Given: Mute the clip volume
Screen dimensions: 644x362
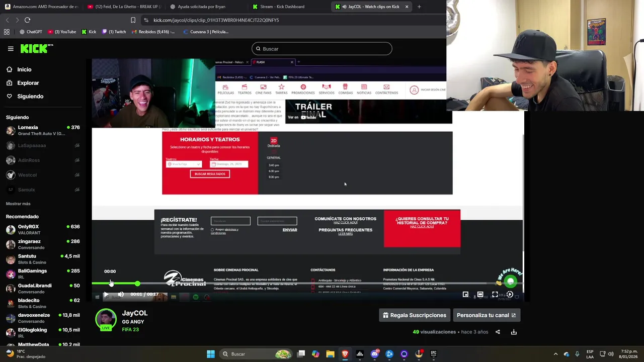Looking at the screenshot, I should 121,294.
